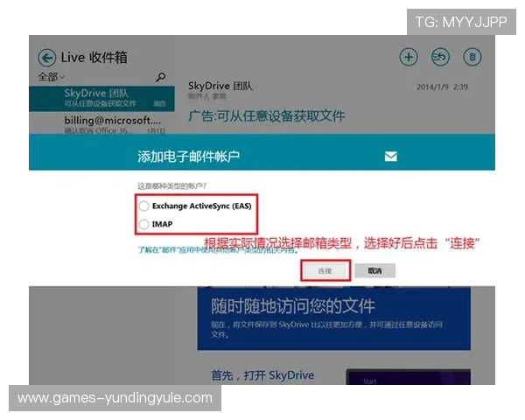Screen dimensions: 525x420
Task: Click the Start screen thumbnail image
Action: point(408,377)
